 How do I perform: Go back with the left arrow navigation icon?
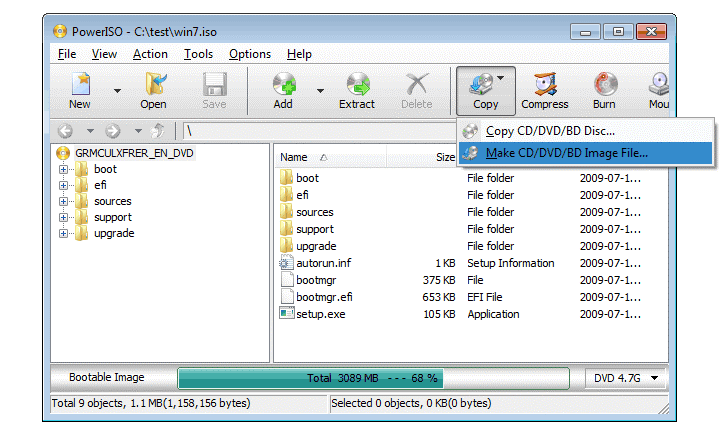point(66,131)
